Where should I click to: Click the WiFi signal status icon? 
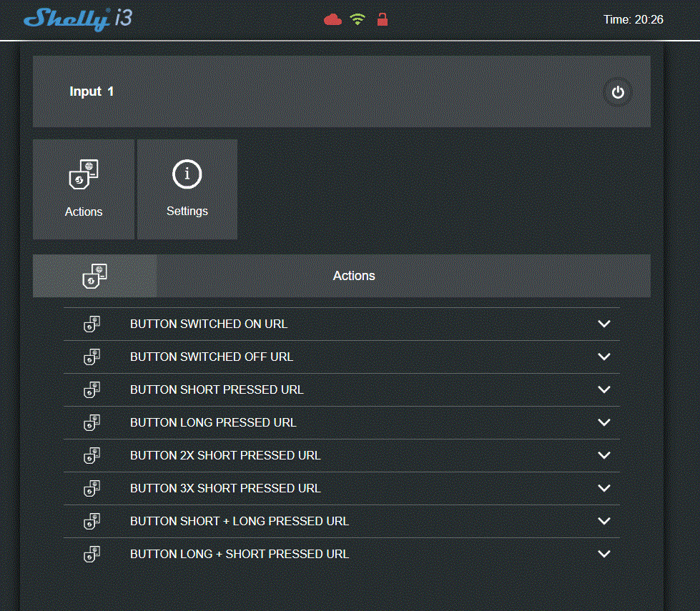358,20
